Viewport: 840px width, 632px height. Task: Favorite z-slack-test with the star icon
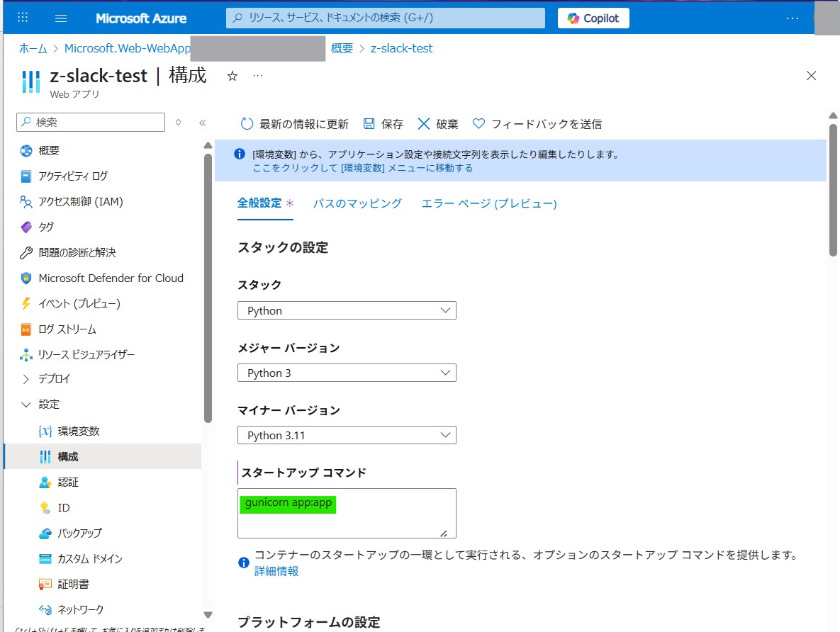(232, 76)
